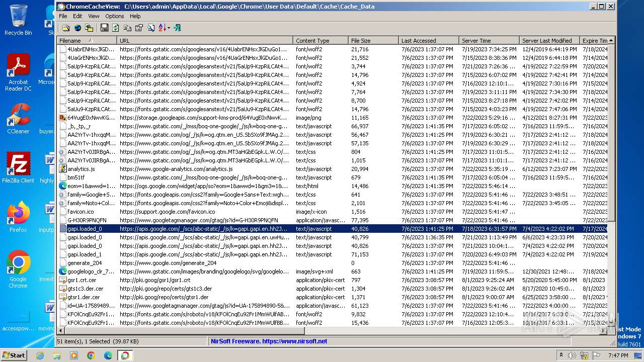Click the Exit door toolbar icon
This screenshot has height=362, width=644.
tap(177, 28)
